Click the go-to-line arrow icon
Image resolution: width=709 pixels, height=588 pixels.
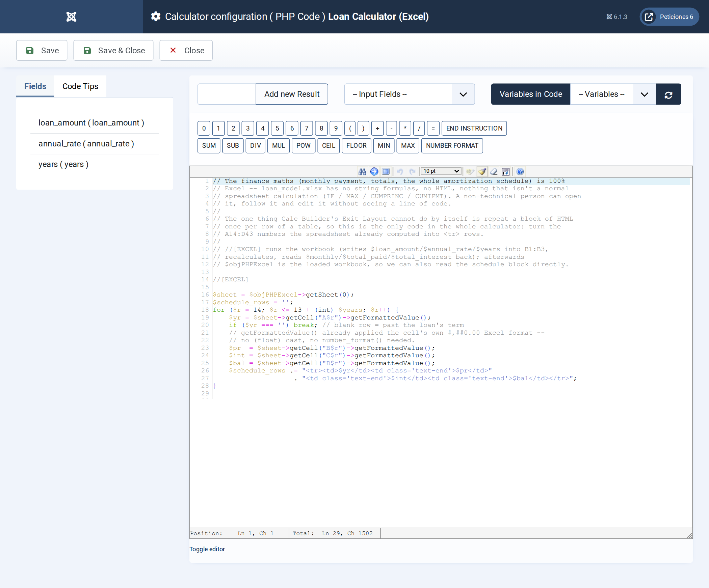374,171
